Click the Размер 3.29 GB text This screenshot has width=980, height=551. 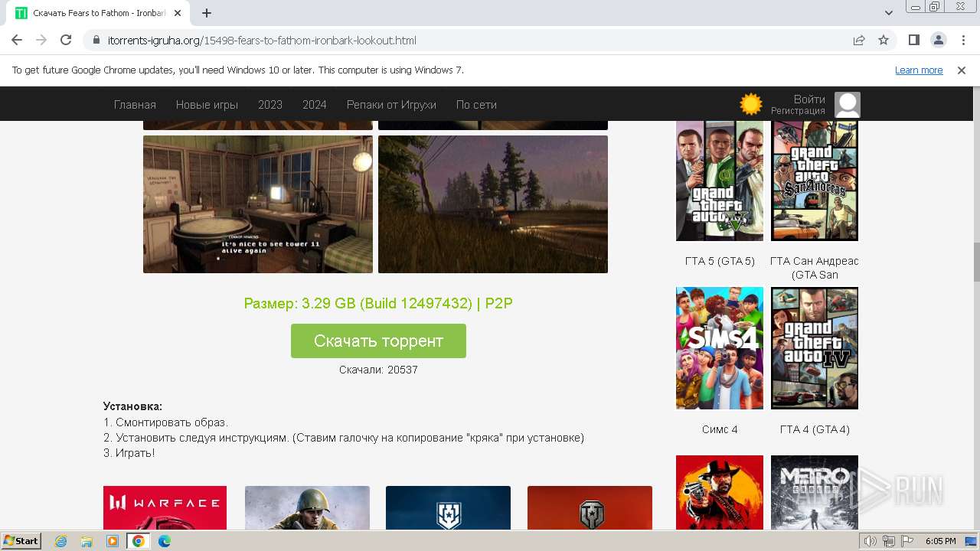(x=378, y=303)
